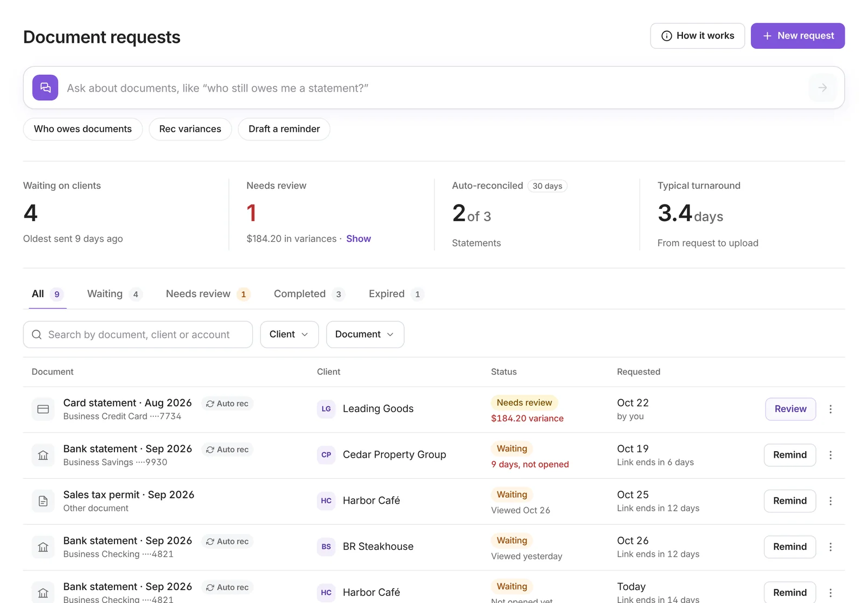Click the Auto rec badge on Business Savings 9930 row
This screenshot has width=868, height=603.
227,450
